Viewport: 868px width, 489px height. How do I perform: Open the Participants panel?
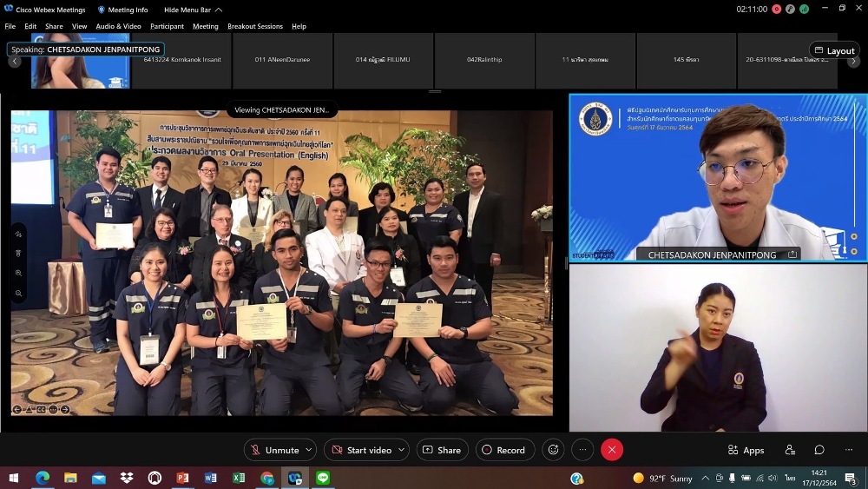(x=790, y=450)
